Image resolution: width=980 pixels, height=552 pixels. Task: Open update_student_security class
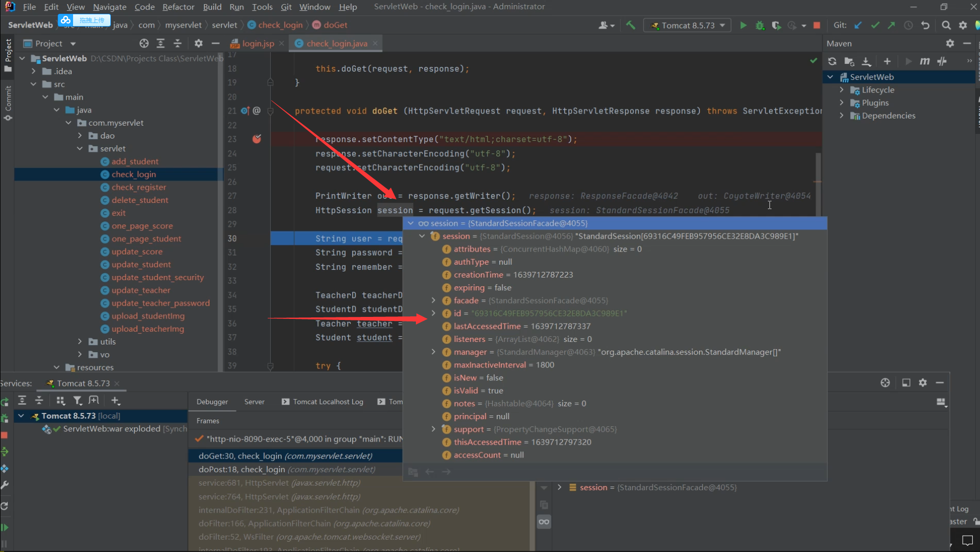(157, 277)
